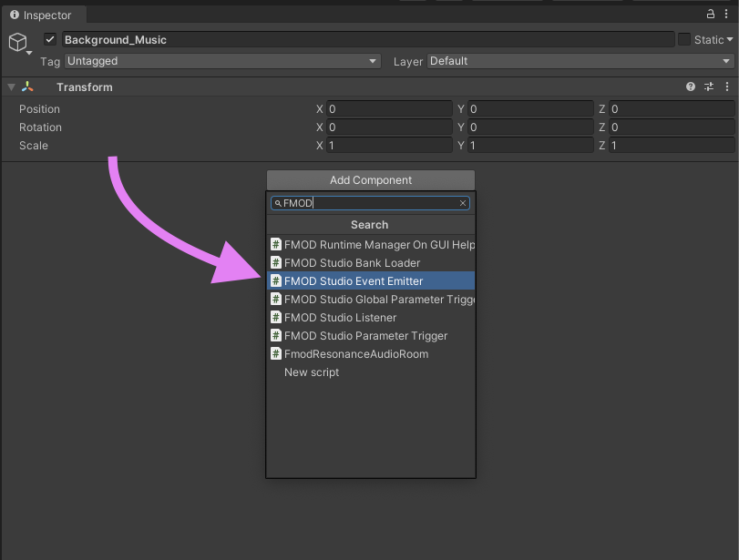Select FMOD Studio Event Emitter from list
The height and width of the screenshot is (560, 739).
(x=354, y=281)
